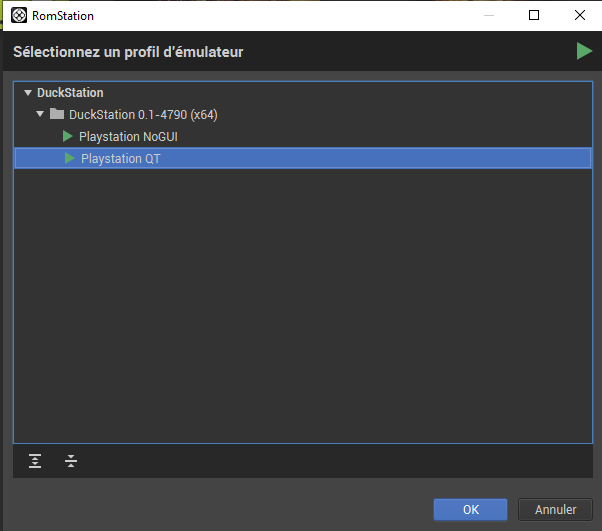The height and width of the screenshot is (531, 602).
Task: Select the Playstation NoGUI profile
Action: tap(128, 136)
